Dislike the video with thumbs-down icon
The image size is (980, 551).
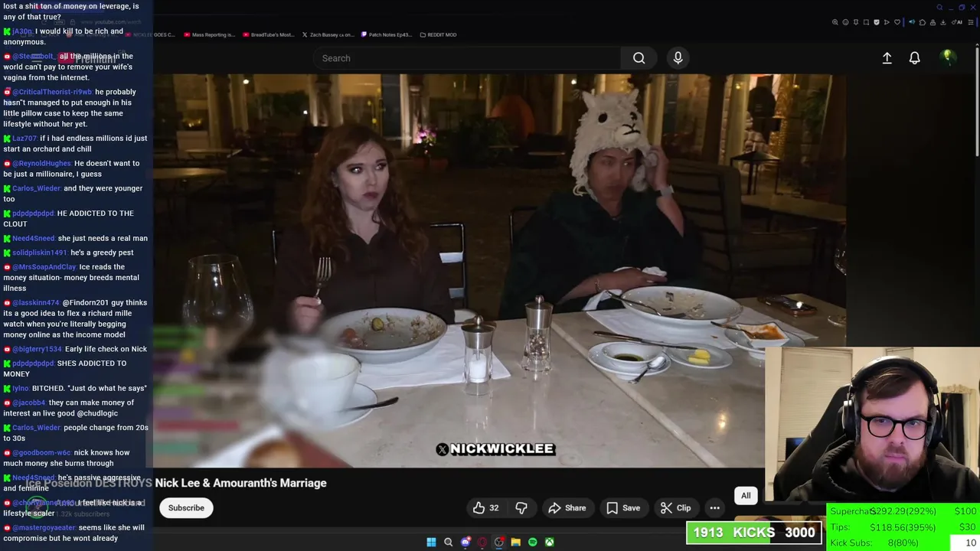tap(521, 508)
